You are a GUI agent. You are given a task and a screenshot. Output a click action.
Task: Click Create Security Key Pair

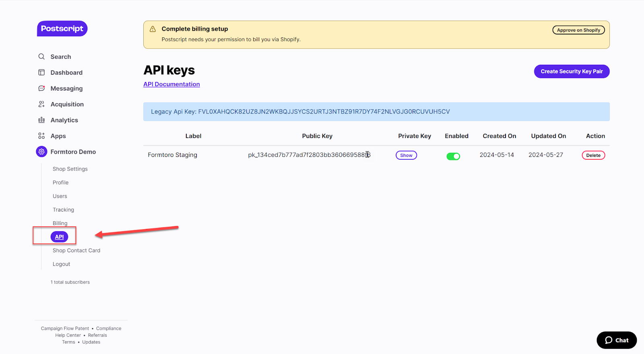572,72
